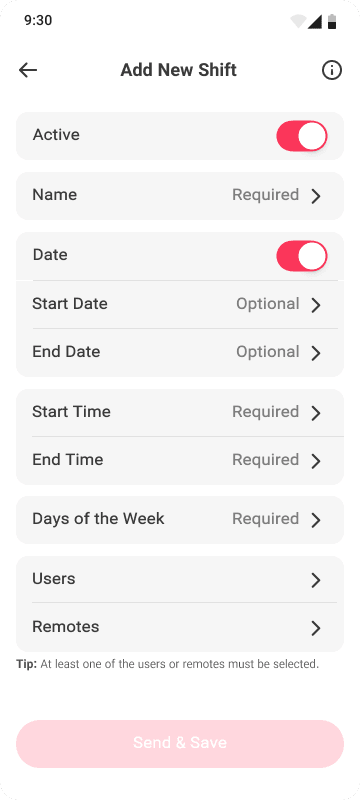Tap the back arrow icon

28,70
